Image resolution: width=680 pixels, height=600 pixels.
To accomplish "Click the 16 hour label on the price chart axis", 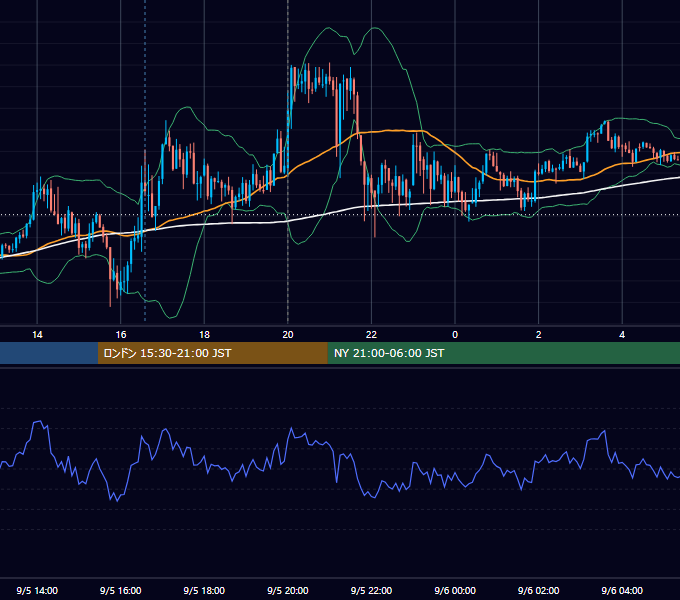I will 121,335.
